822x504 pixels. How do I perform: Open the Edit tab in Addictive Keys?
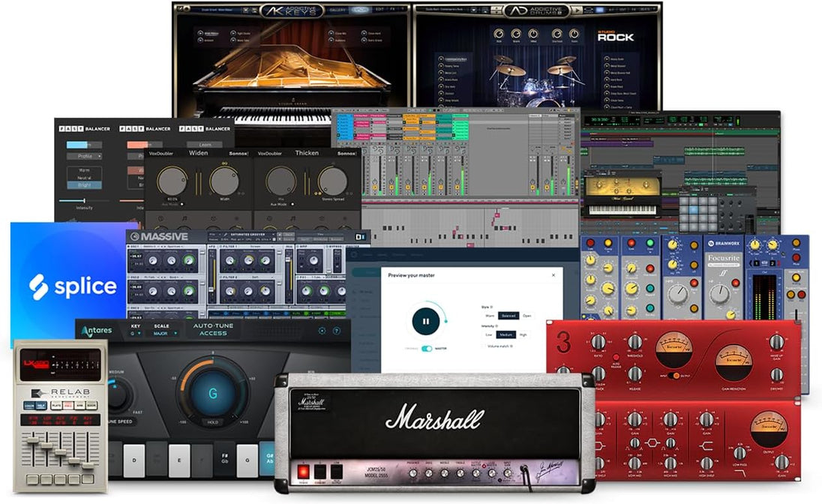tap(379, 9)
